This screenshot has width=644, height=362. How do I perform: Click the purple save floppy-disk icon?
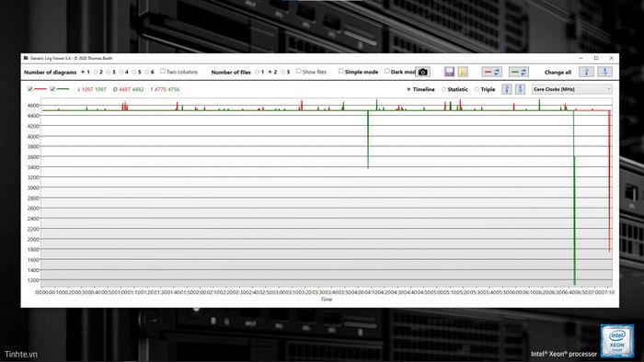449,73
